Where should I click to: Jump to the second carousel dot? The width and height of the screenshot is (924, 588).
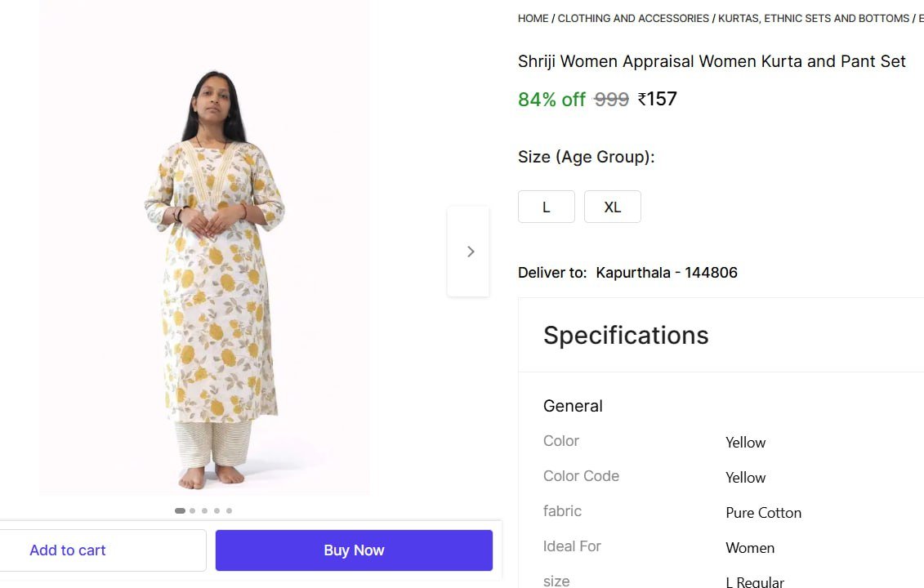coord(192,510)
